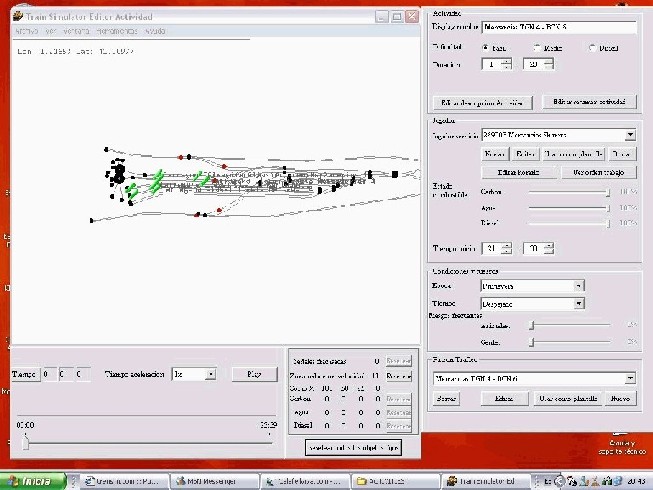Click the Animales hazard slider

click(532, 325)
